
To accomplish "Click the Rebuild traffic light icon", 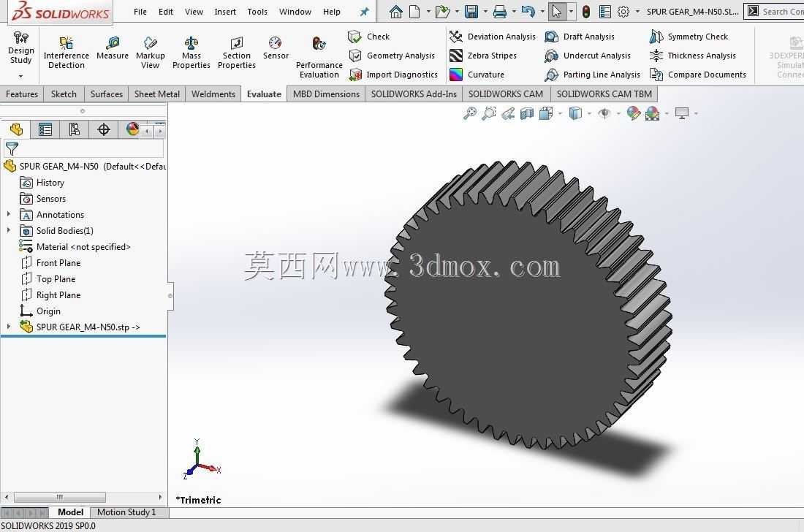I will coord(586,11).
